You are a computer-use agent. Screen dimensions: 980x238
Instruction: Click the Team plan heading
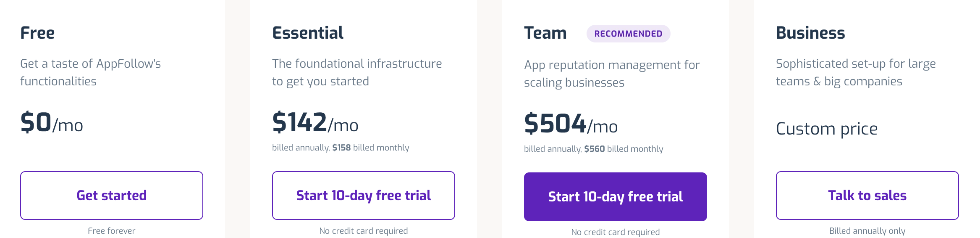[545, 33]
